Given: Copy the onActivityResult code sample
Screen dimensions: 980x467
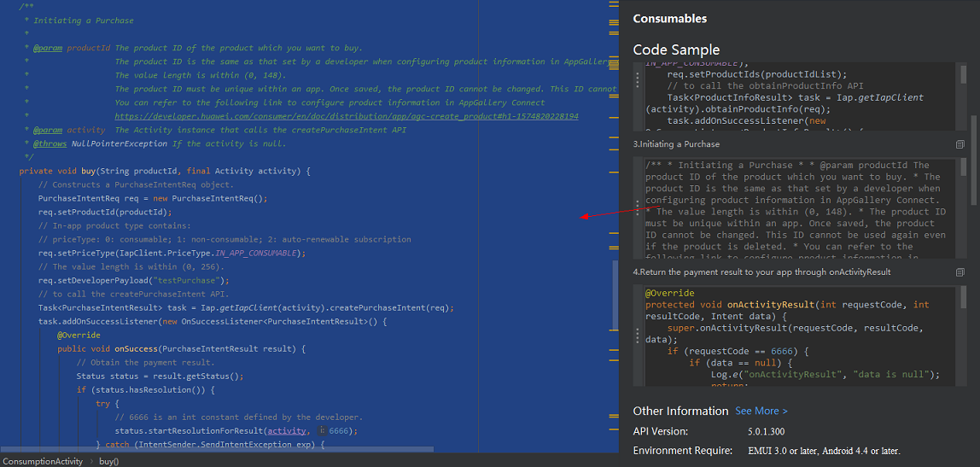Looking at the screenshot, I should pyautogui.click(x=960, y=272).
